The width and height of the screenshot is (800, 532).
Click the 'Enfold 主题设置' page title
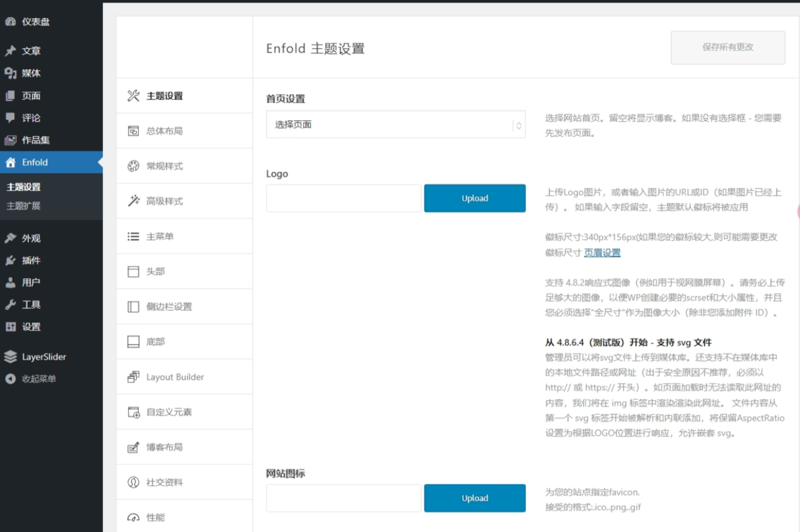tap(315, 48)
